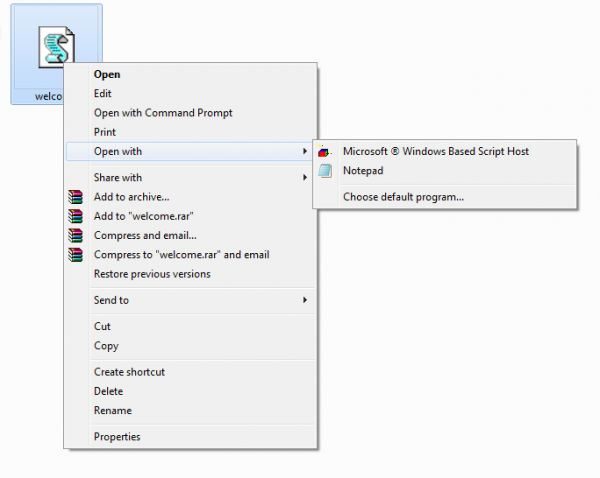The width and height of the screenshot is (600, 478).
Task: Click the WinRAR icon beside Add to "welcome.rar"
Action: (x=75, y=216)
